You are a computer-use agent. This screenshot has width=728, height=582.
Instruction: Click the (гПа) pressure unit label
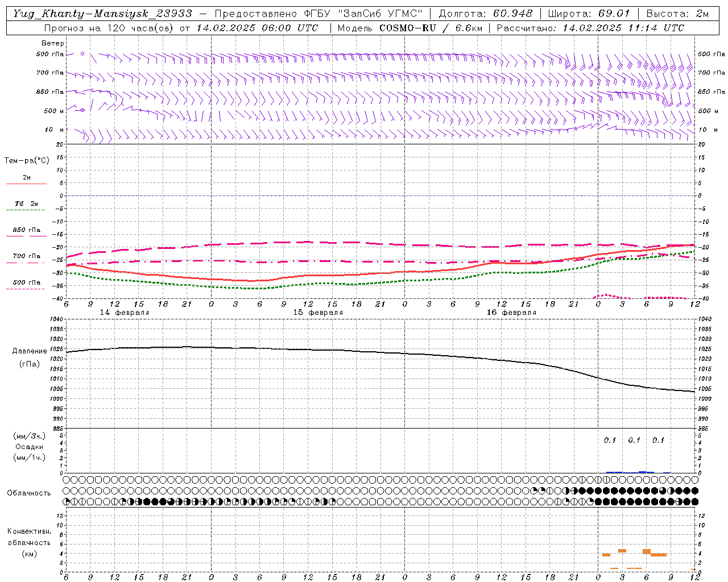30,364
